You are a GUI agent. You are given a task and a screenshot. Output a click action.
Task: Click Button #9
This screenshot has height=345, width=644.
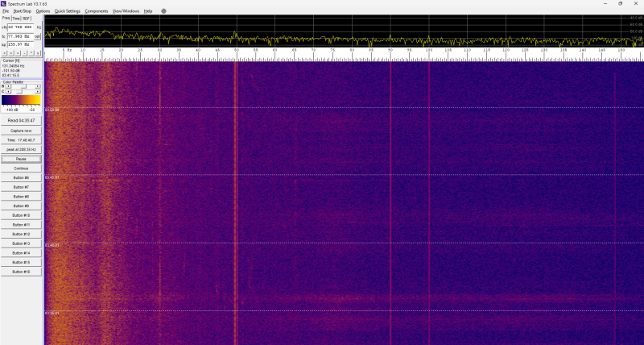point(21,206)
